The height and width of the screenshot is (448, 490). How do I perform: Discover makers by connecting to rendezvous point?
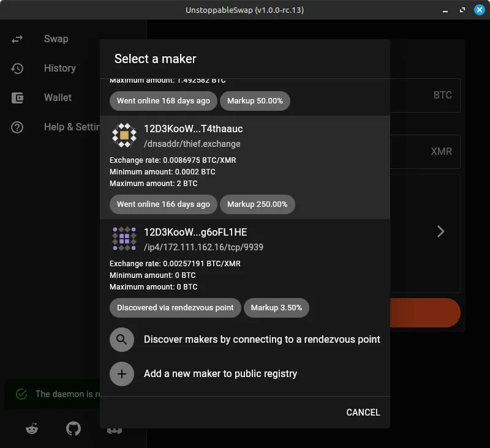[x=245, y=340]
